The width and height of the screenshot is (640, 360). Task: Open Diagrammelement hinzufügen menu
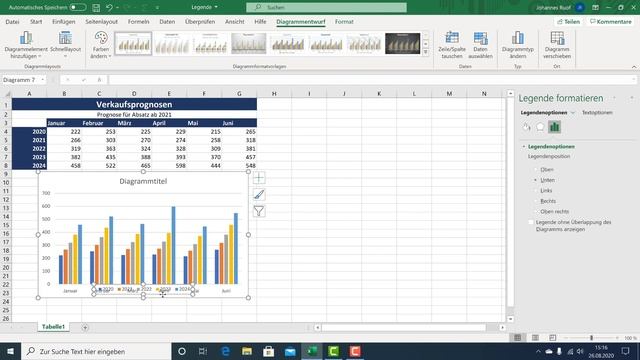pos(26,45)
